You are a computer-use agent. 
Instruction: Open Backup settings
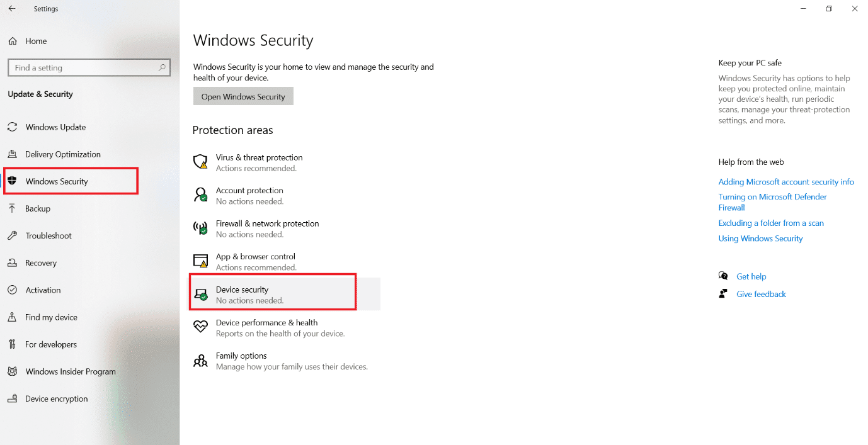click(x=39, y=208)
